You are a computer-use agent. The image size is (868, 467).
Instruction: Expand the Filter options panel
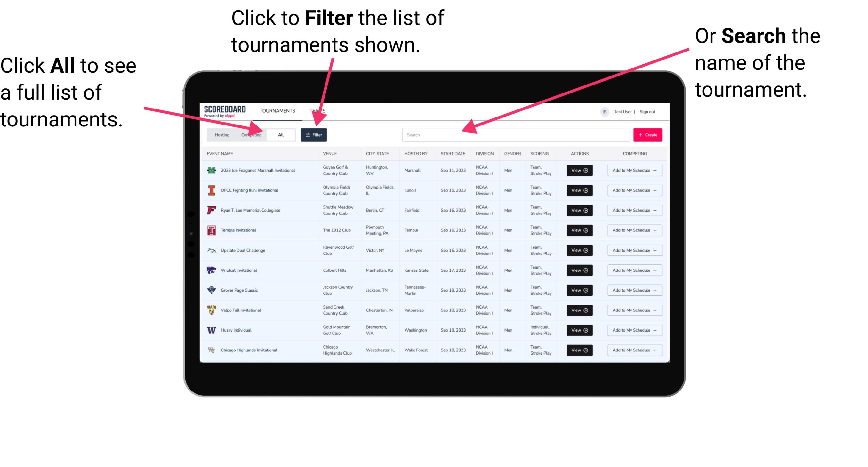coord(314,134)
